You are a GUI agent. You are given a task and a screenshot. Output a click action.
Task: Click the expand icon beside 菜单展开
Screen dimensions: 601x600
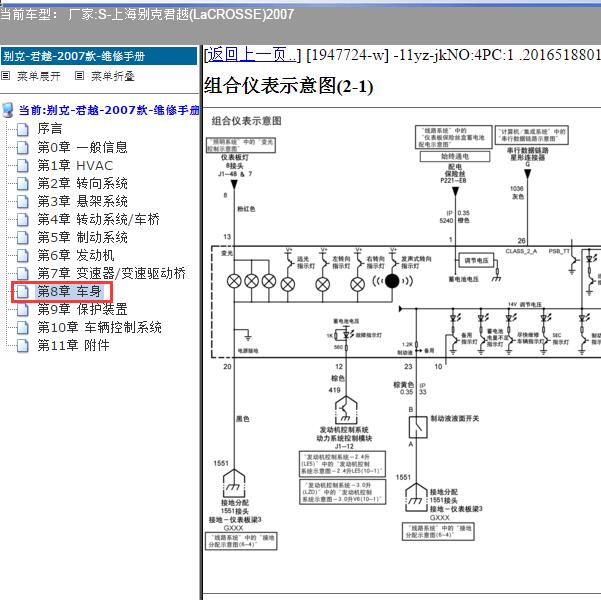5,76
